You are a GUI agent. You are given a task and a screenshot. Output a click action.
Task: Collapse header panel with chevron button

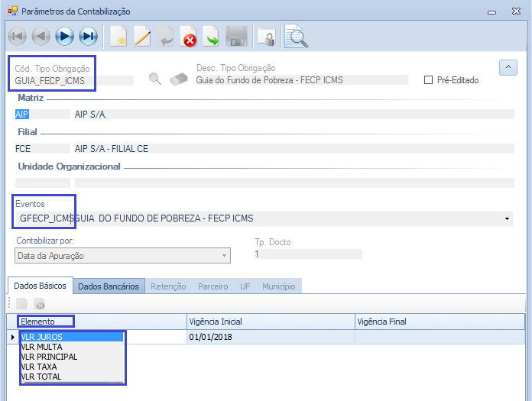tap(508, 67)
